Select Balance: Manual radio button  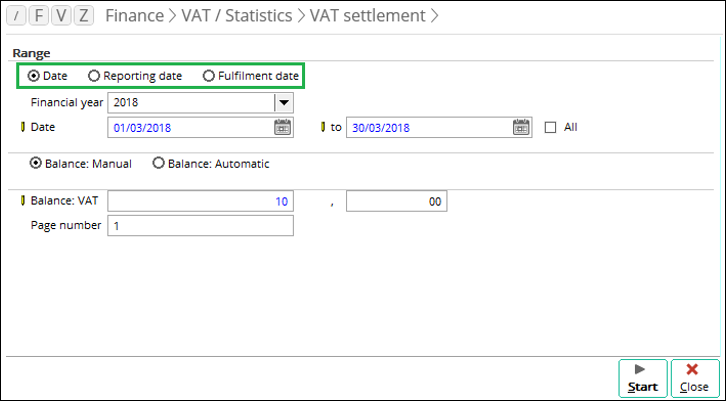[x=37, y=163]
